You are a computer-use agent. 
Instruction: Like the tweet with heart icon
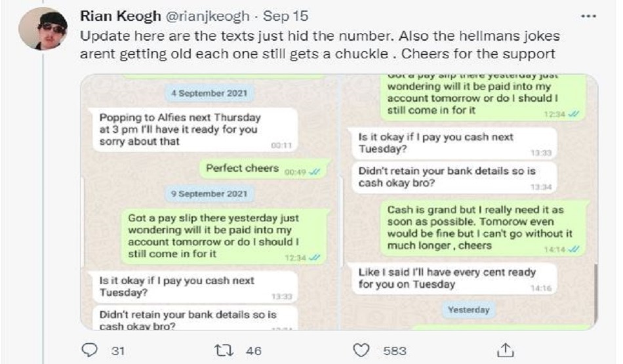click(x=362, y=351)
